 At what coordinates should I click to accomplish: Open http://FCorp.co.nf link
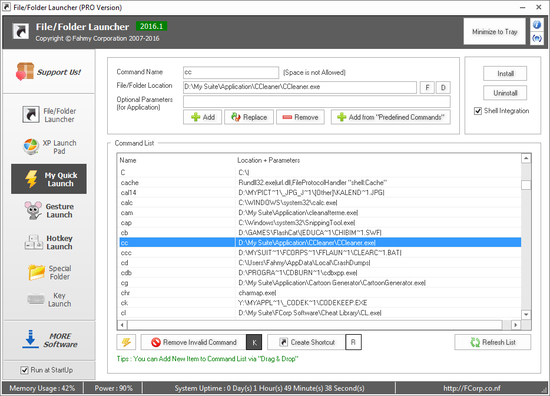(x=472, y=388)
